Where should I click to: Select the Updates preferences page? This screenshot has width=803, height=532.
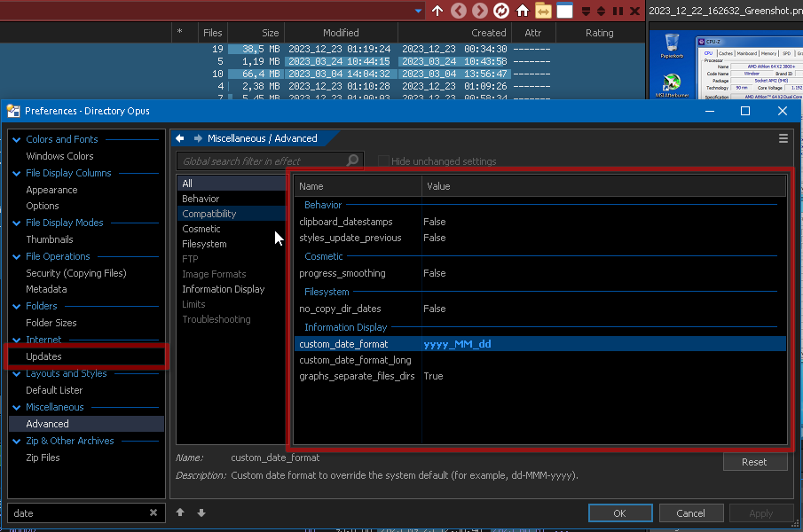[43, 356]
